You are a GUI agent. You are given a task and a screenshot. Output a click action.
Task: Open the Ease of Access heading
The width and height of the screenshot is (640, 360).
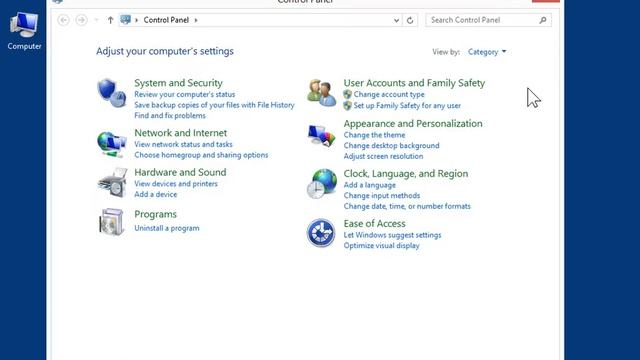click(374, 224)
